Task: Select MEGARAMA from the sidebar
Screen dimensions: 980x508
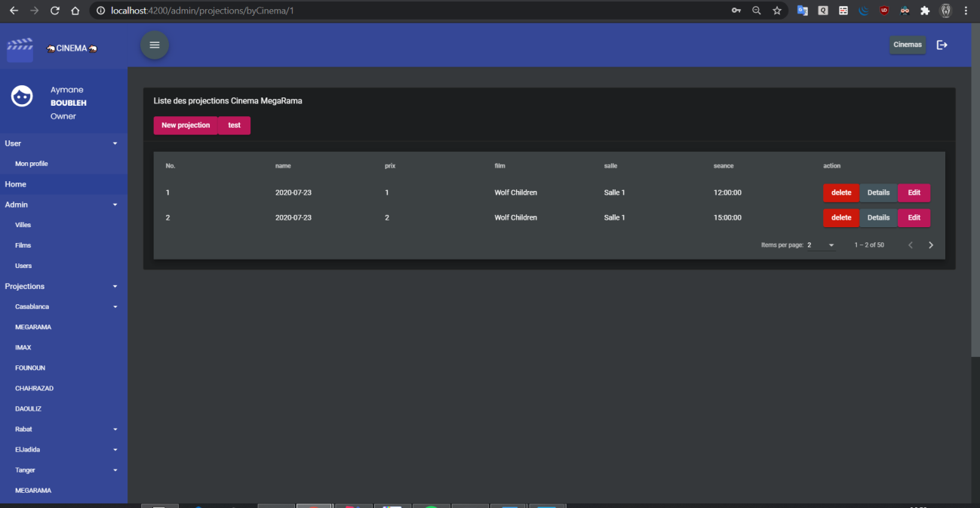Action: (x=33, y=327)
